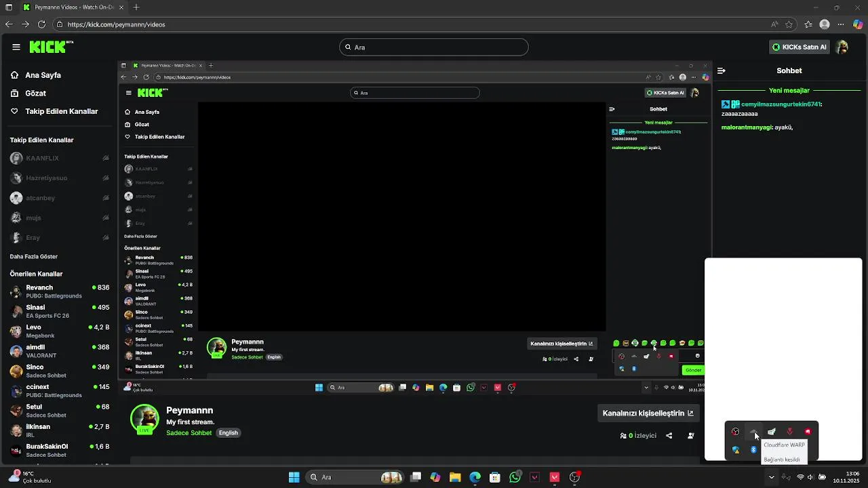Click the taskbar Wi-Fi icon

point(800,477)
